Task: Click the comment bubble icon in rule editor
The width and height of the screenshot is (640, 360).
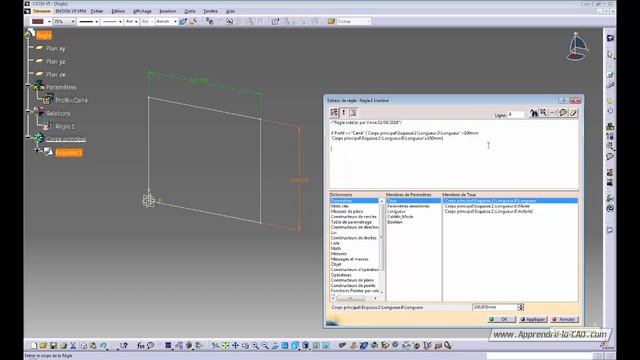Action: pyautogui.click(x=563, y=113)
